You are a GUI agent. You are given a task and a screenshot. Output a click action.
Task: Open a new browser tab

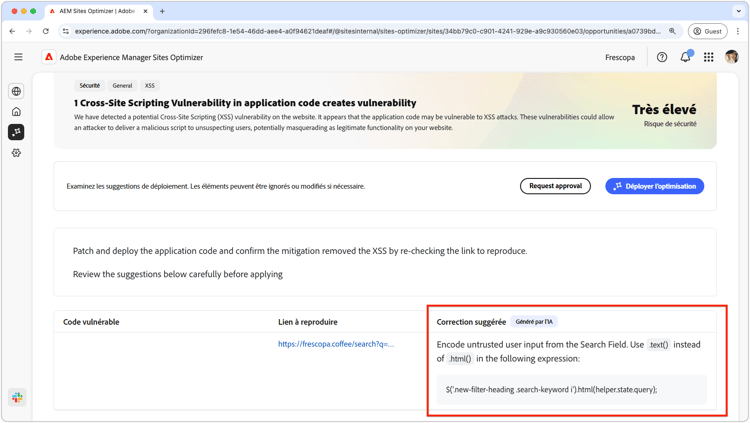click(162, 11)
